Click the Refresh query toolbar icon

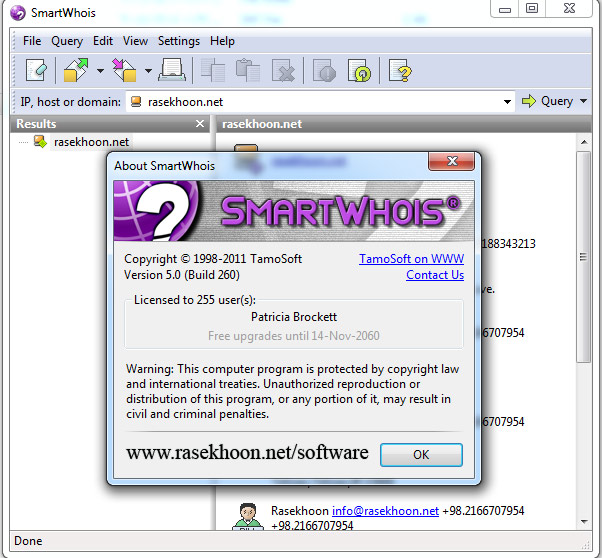[x=359, y=70]
